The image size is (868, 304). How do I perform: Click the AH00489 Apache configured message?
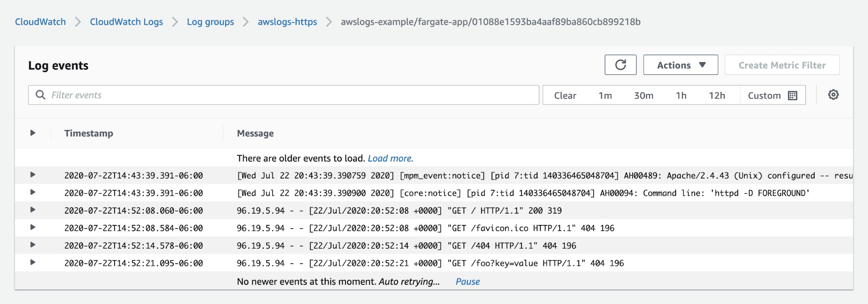545,175
